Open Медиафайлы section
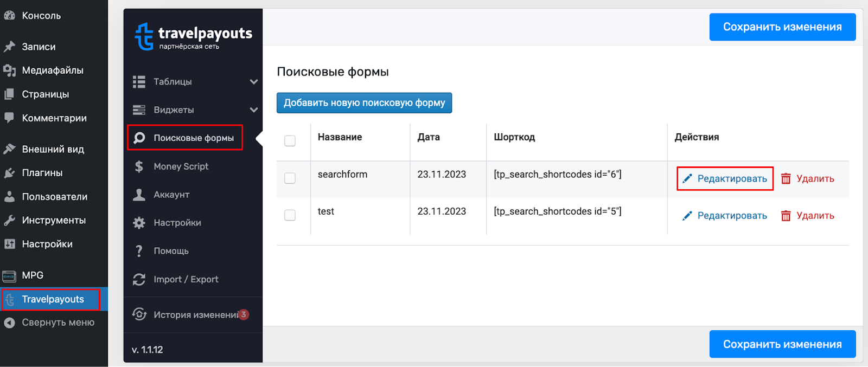This screenshot has height=367, width=868. pyautogui.click(x=54, y=70)
